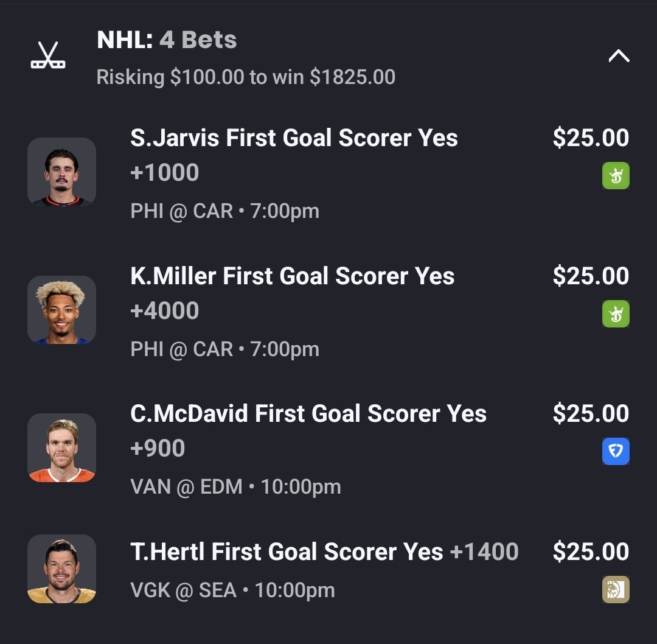The image size is (657, 644).
Task: Tap DraftKings logo on K.Miller bet
Action: click(x=616, y=314)
